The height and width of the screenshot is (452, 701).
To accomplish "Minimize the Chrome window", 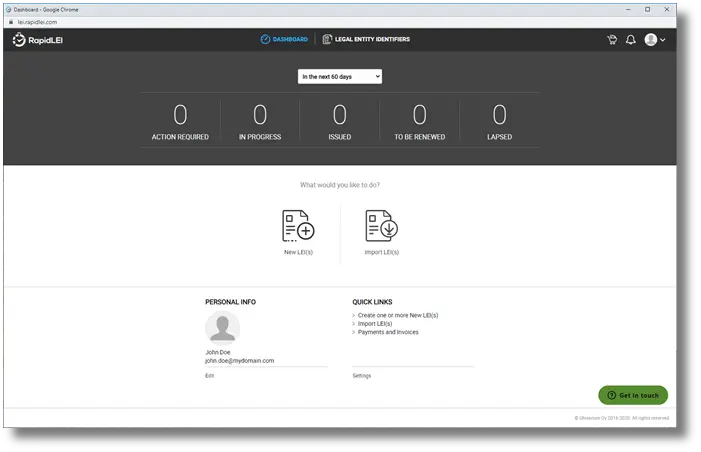I will (628, 9).
